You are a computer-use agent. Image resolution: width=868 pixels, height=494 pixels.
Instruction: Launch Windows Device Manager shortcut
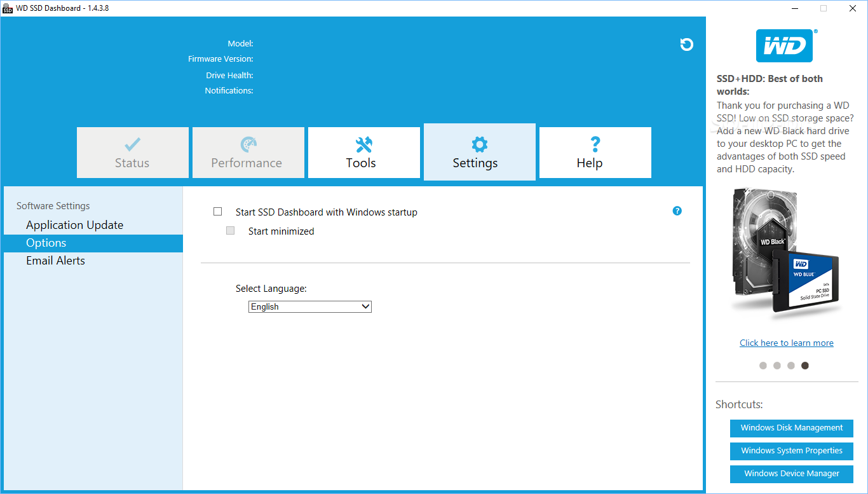tap(792, 474)
